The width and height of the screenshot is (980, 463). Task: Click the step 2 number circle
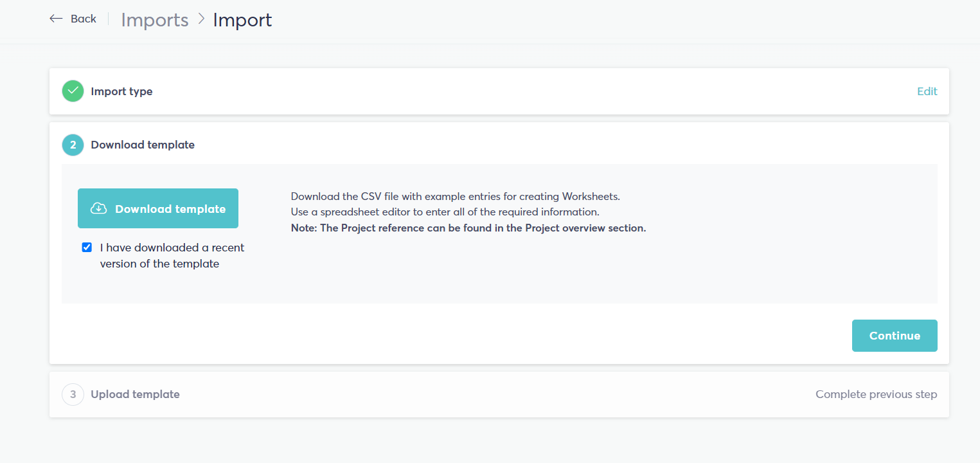point(73,145)
